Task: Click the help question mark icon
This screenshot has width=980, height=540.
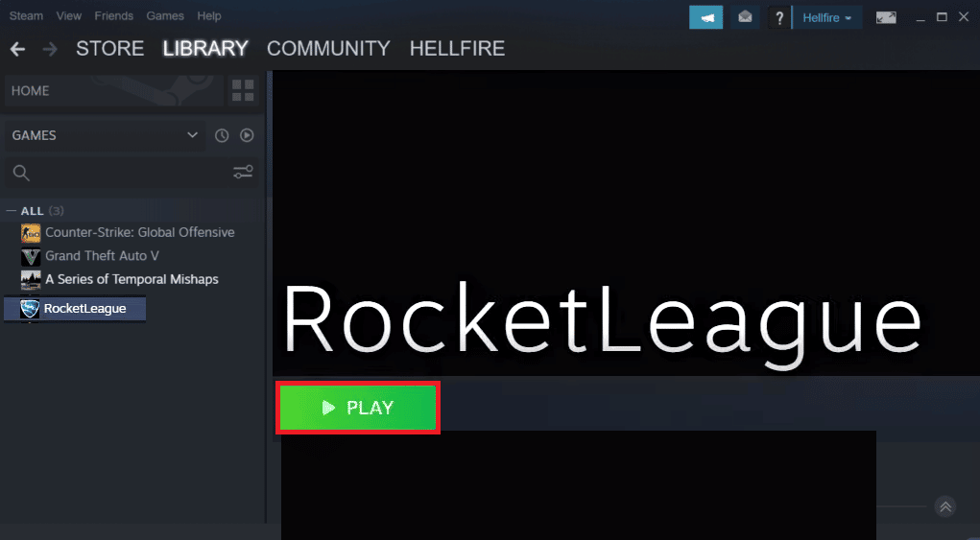Action: coord(778,18)
